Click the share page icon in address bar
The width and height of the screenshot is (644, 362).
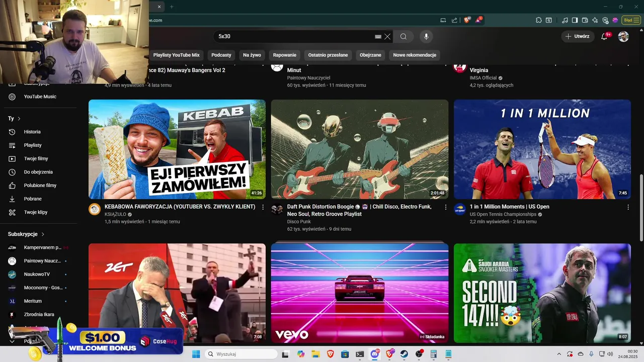pos(454,20)
